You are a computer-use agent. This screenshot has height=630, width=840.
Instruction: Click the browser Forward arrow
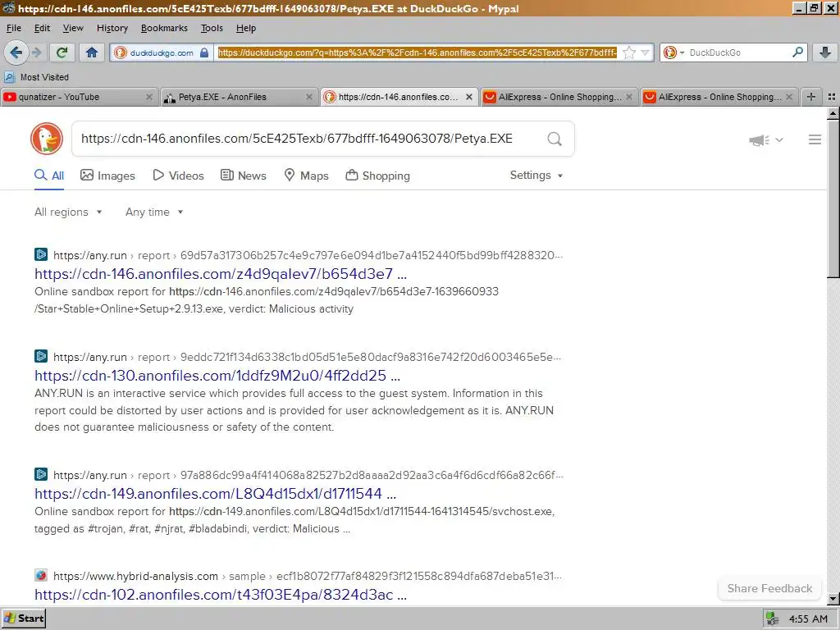coord(36,52)
